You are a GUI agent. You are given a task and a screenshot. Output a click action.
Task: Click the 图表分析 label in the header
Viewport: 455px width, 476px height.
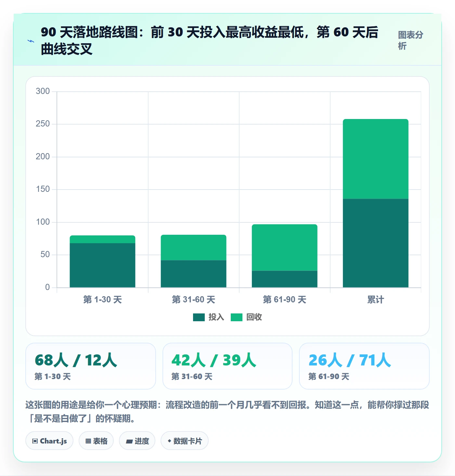coord(410,40)
